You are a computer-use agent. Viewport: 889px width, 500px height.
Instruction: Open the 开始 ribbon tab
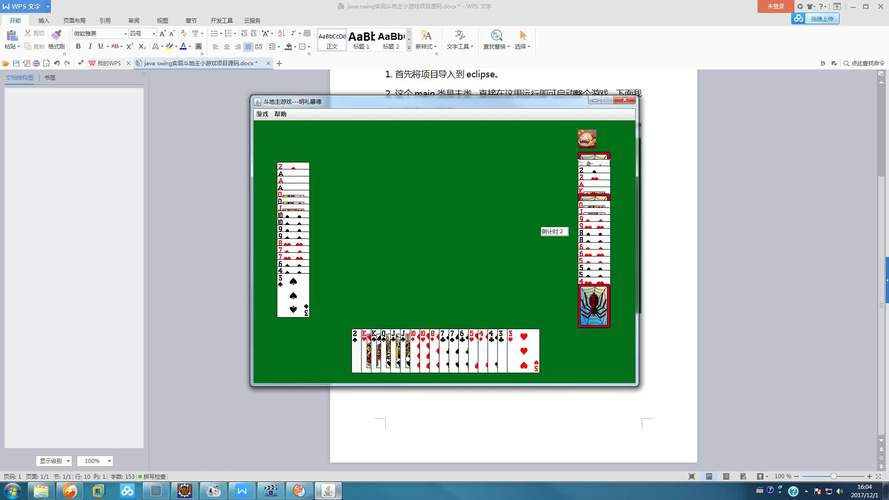coord(15,20)
